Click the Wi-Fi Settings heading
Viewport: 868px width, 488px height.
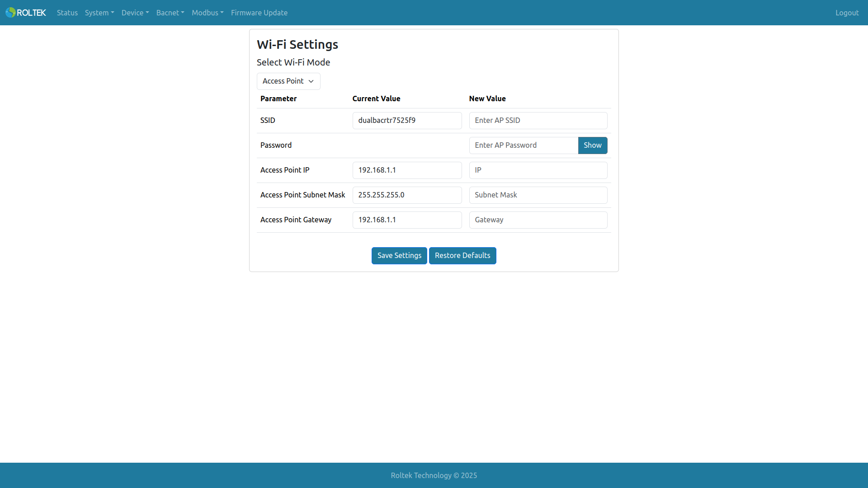coord(297,44)
